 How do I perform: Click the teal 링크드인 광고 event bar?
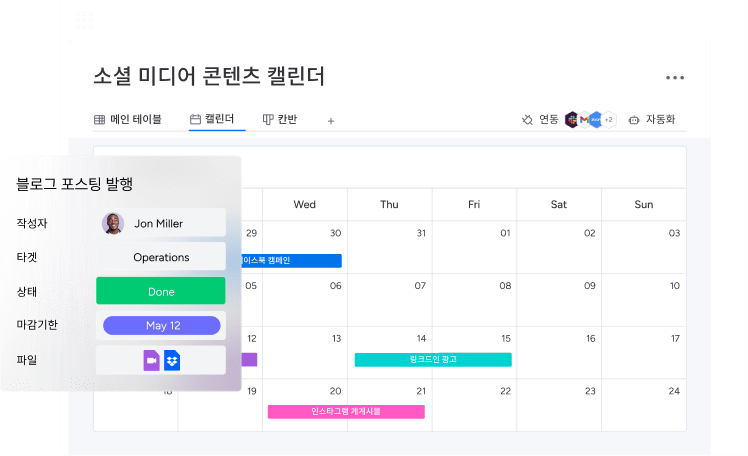[432, 359]
